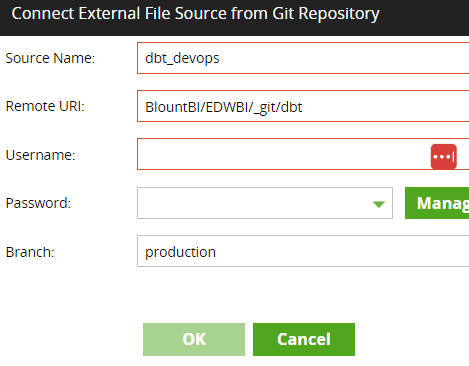The image size is (469, 366).
Task: Place cursor on 'dbt_devops' text
Action: click(182, 58)
